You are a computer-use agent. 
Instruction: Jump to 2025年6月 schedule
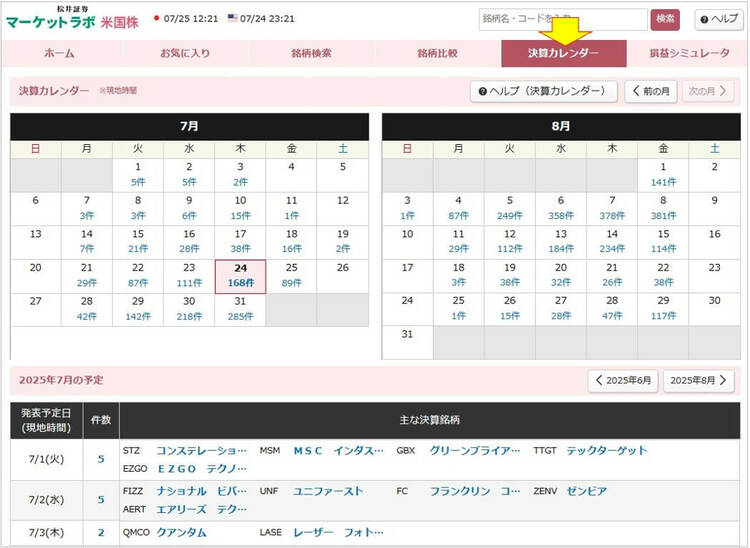(622, 381)
